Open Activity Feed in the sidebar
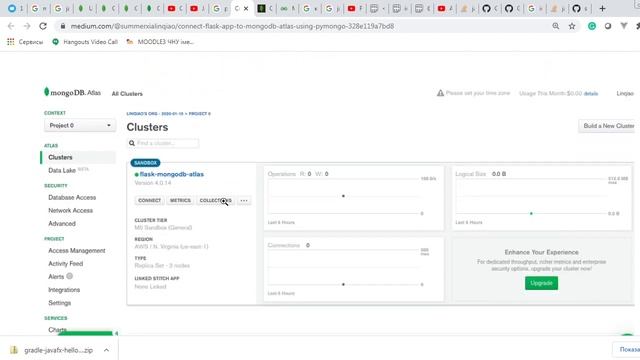The image size is (640, 360). [x=66, y=264]
